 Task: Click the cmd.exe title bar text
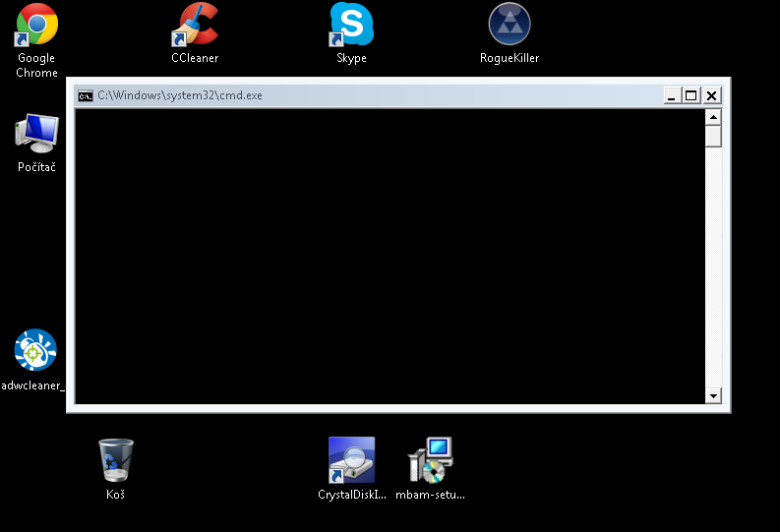(x=180, y=95)
